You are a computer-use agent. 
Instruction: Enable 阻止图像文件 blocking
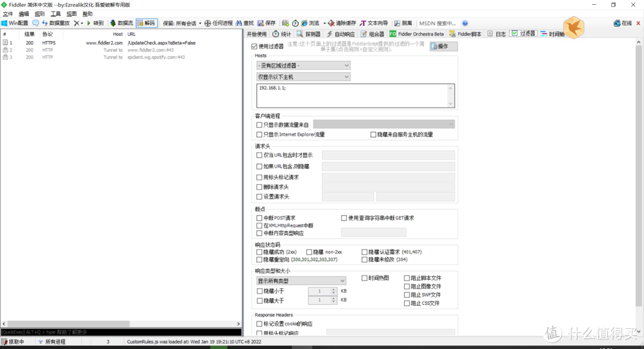pos(408,286)
